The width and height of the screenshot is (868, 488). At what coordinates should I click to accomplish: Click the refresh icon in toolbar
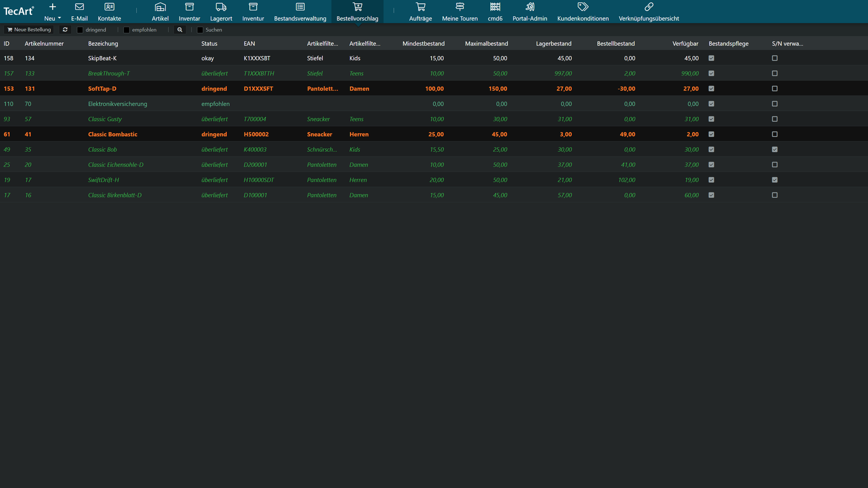point(65,30)
